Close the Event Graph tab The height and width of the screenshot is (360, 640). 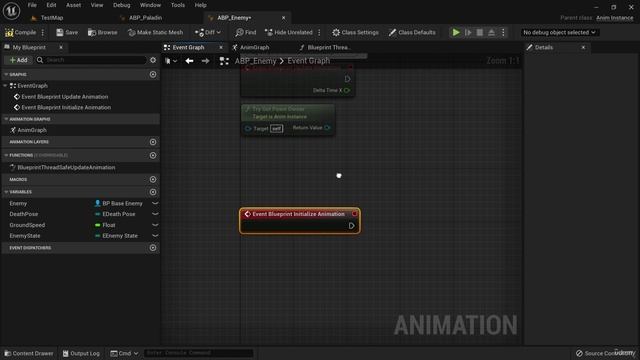pos(221,47)
